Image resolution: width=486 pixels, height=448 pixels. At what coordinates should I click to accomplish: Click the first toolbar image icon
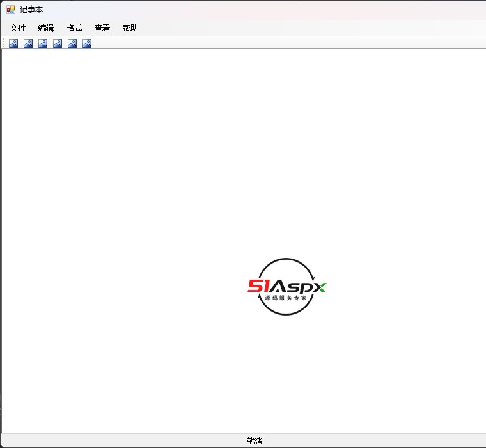point(13,44)
